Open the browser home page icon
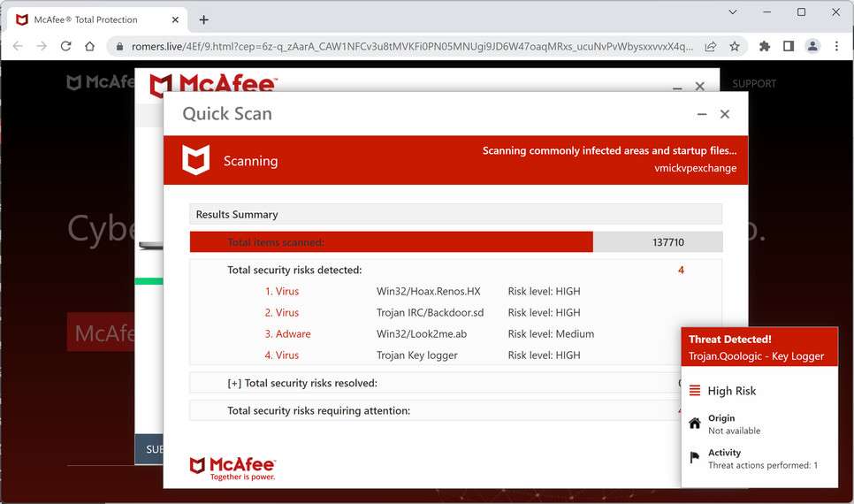854x504 pixels. coord(90,46)
